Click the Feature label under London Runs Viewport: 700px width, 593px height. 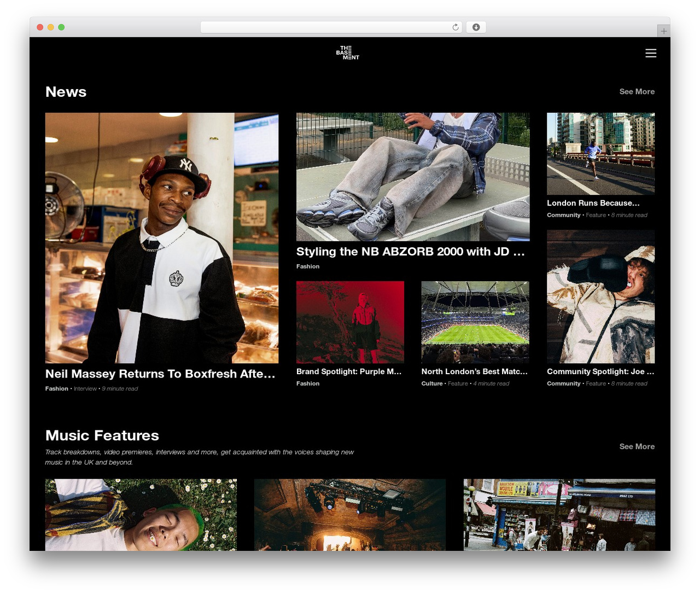[x=596, y=215]
